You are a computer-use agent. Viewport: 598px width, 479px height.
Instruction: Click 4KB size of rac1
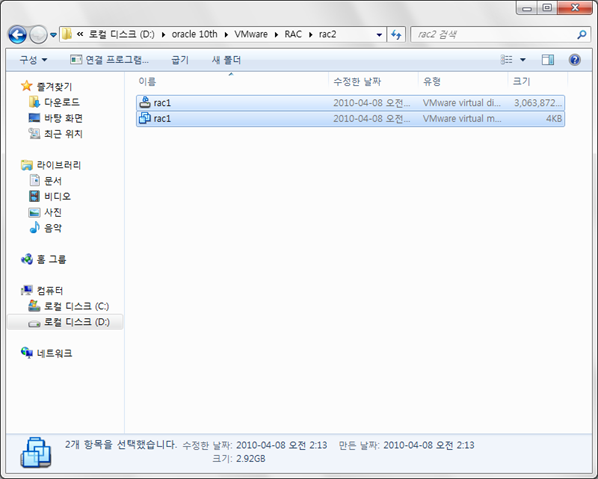(554, 119)
